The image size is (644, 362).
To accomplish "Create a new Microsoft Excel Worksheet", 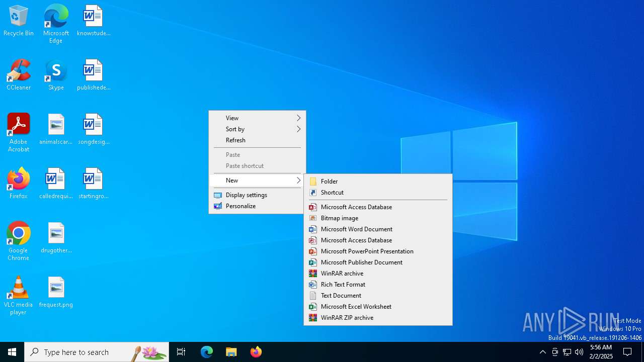I will [x=378, y=307].
